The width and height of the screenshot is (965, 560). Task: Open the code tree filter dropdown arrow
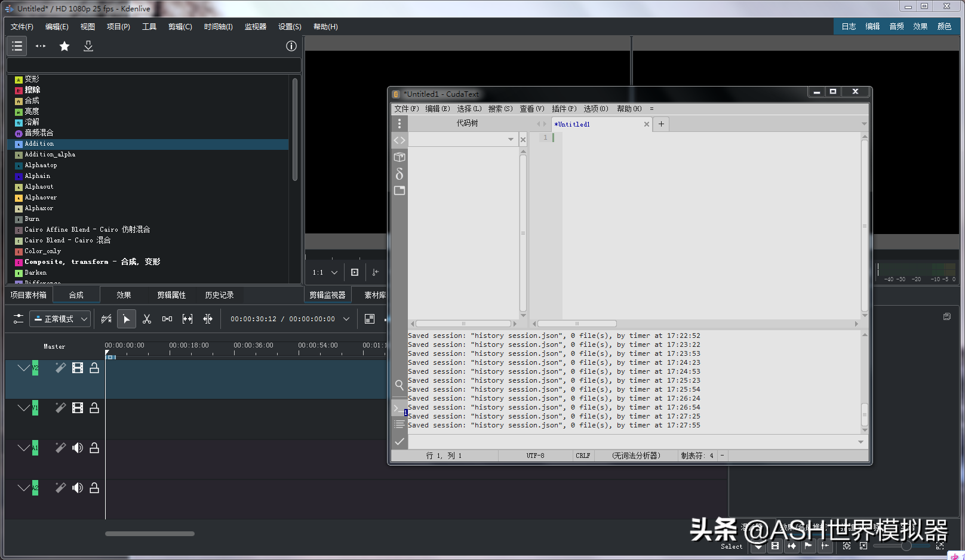[511, 140]
